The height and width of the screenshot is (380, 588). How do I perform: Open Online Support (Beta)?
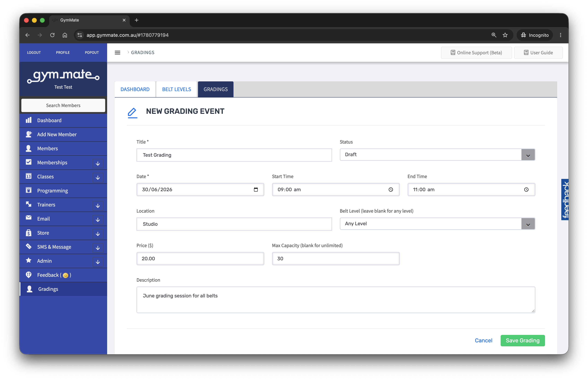(x=476, y=53)
